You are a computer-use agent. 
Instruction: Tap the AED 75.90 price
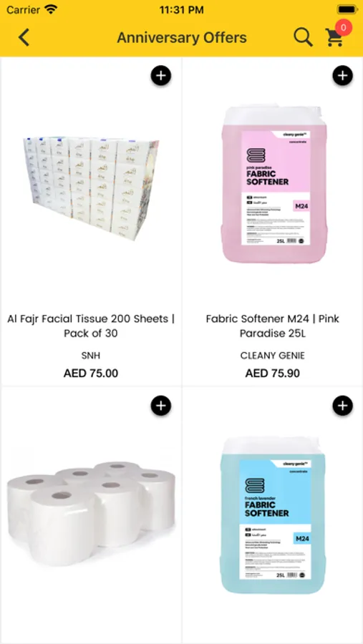pyautogui.click(x=273, y=374)
